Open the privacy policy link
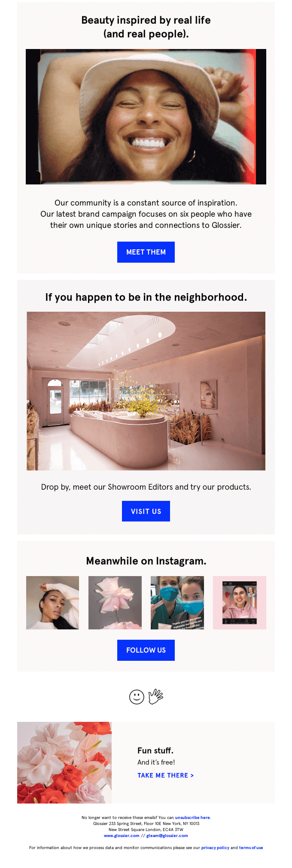Viewport: 292px width, 868px height. click(x=215, y=847)
